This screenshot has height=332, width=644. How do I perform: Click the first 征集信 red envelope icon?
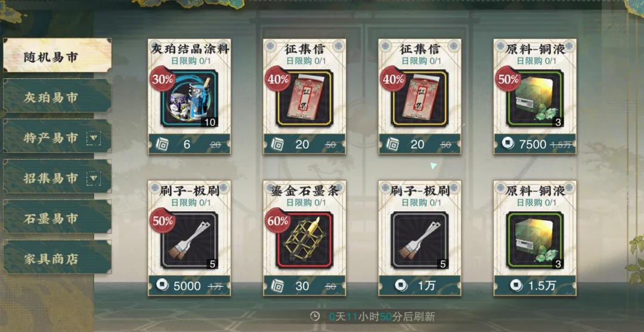pyautogui.click(x=304, y=99)
